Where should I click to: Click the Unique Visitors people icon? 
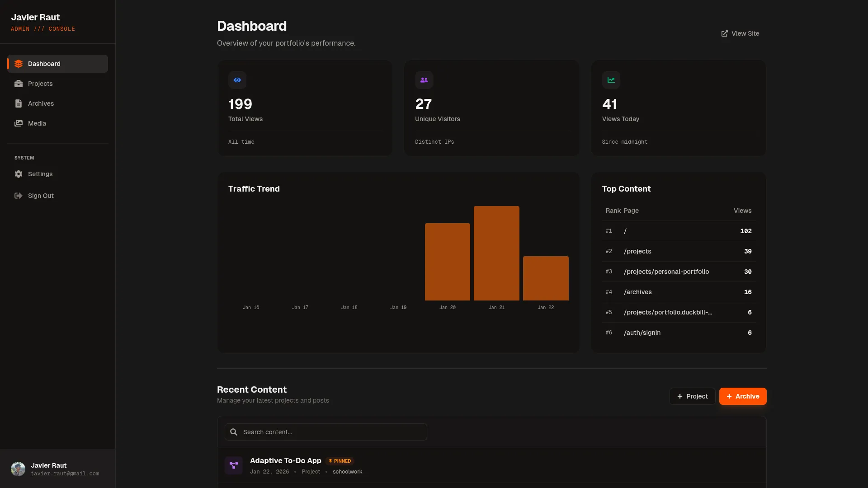click(424, 80)
